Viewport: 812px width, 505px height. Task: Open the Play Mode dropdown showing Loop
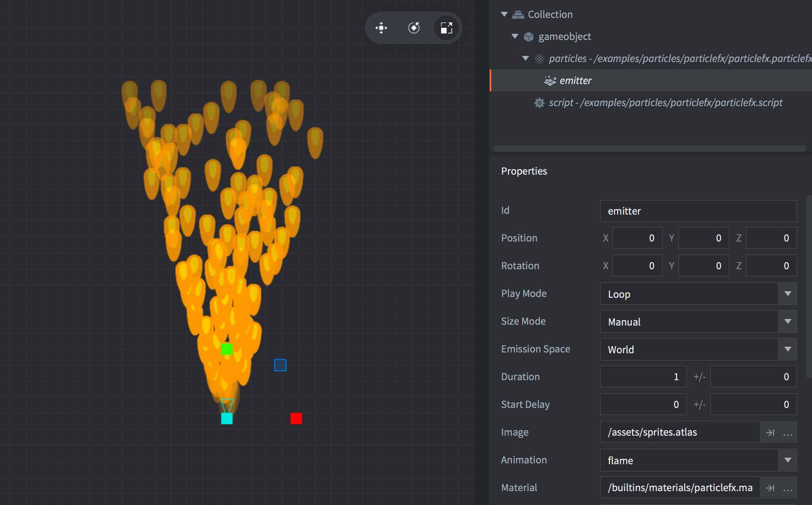pyautogui.click(x=788, y=294)
